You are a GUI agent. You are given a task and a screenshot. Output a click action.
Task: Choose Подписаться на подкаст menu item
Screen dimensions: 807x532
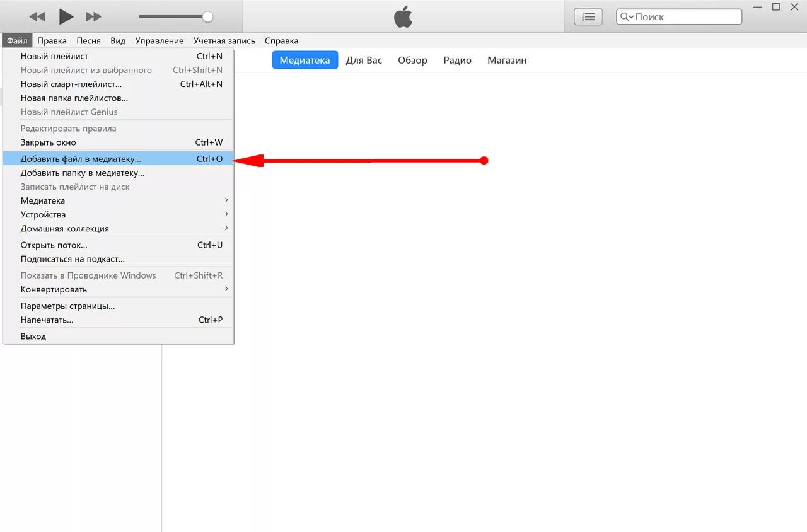(x=118, y=259)
